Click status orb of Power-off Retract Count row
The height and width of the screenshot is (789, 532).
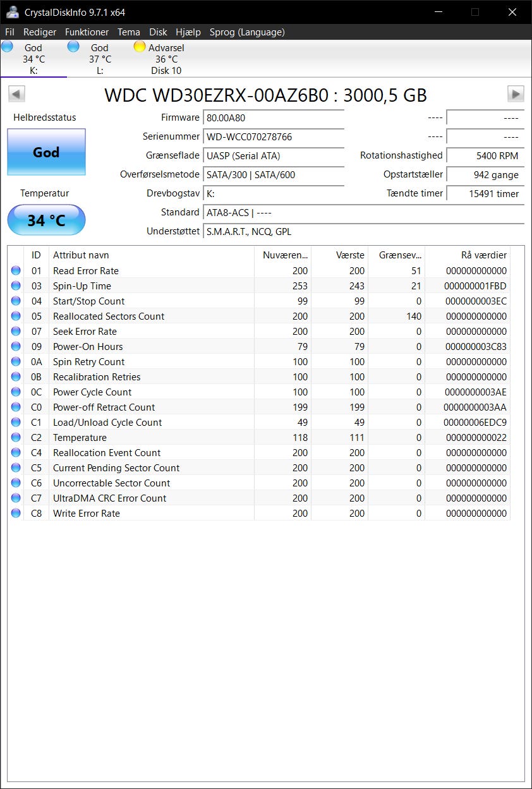[x=16, y=407]
